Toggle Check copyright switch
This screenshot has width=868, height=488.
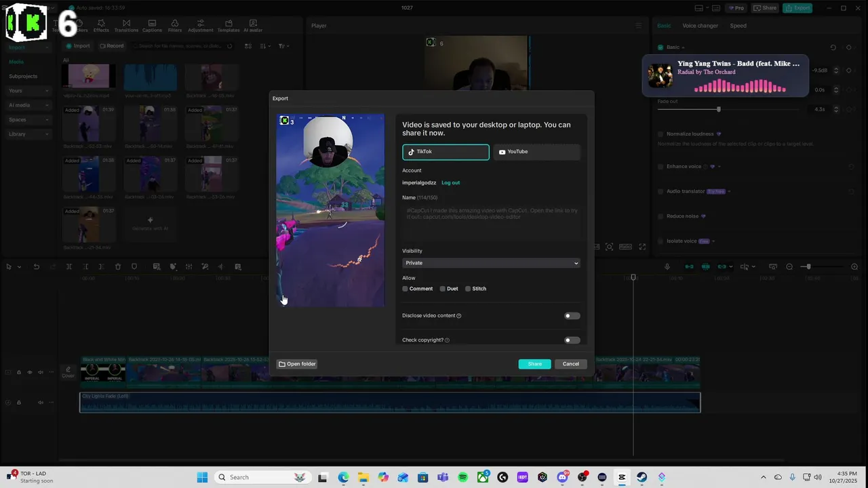[572, 340]
